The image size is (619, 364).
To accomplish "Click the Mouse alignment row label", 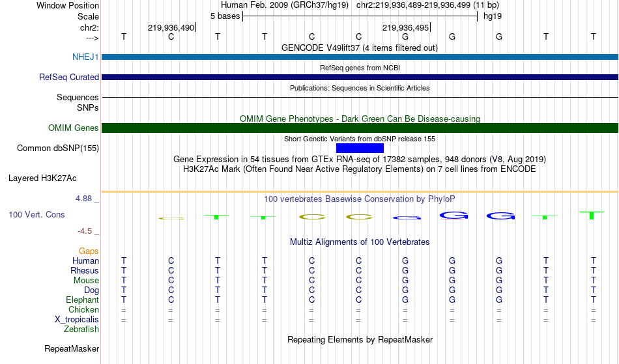I will click(86, 281).
